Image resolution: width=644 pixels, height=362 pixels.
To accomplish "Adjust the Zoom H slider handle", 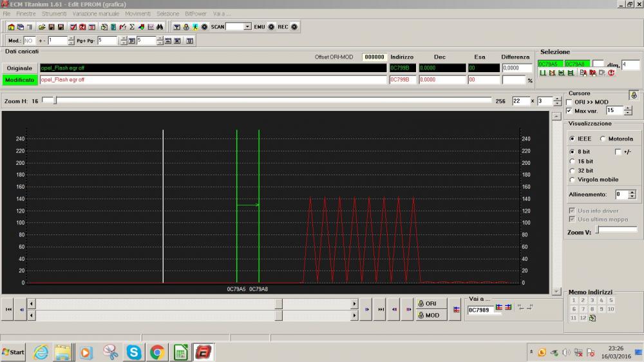I will [x=55, y=100].
